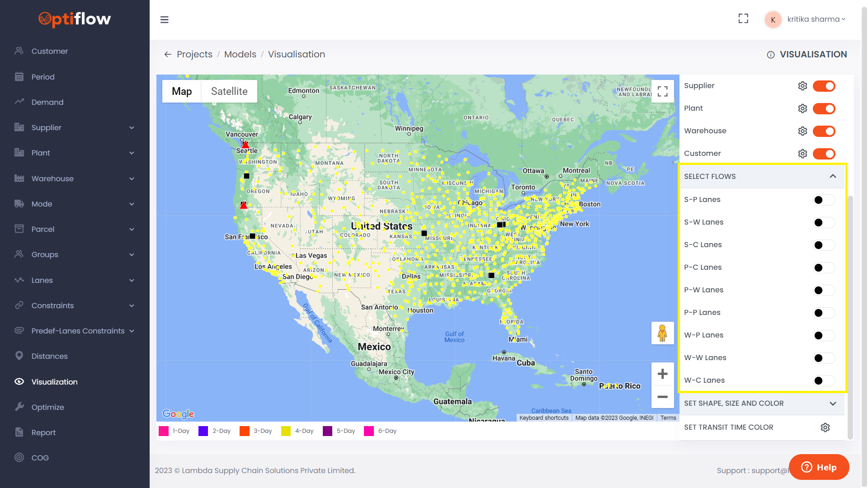Click the Help button
Viewport: 868px width, 488px height.
pyautogui.click(x=819, y=467)
